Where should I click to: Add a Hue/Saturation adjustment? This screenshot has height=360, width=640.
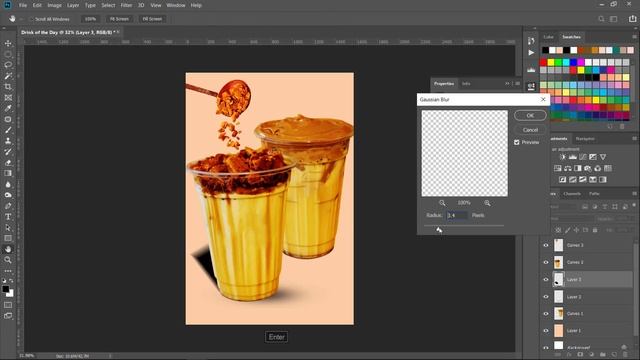(558, 168)
